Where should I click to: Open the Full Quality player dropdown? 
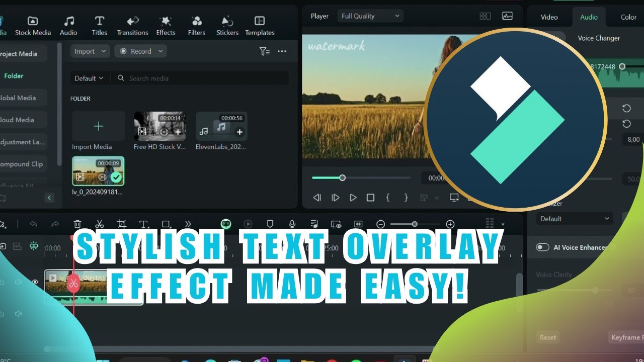pos(370,16)
